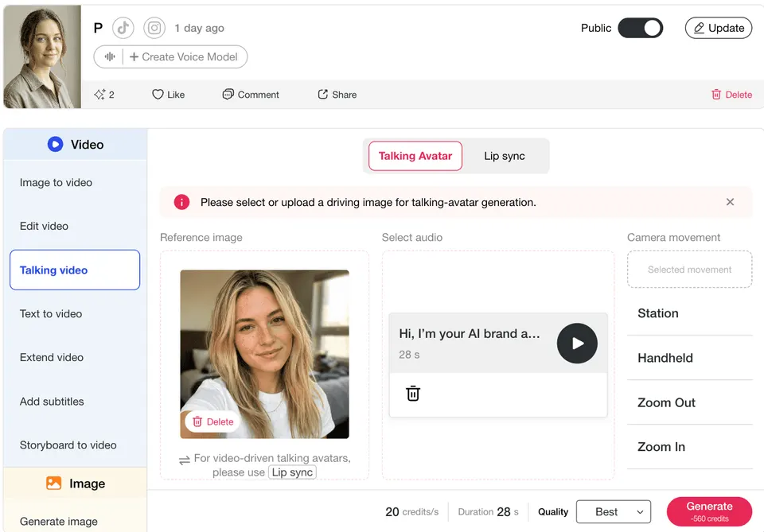The height and width of the screenshot is (532, 764).
Task: Click the audio clip title text
Action: pyautogui.click(x=470, y=333)
